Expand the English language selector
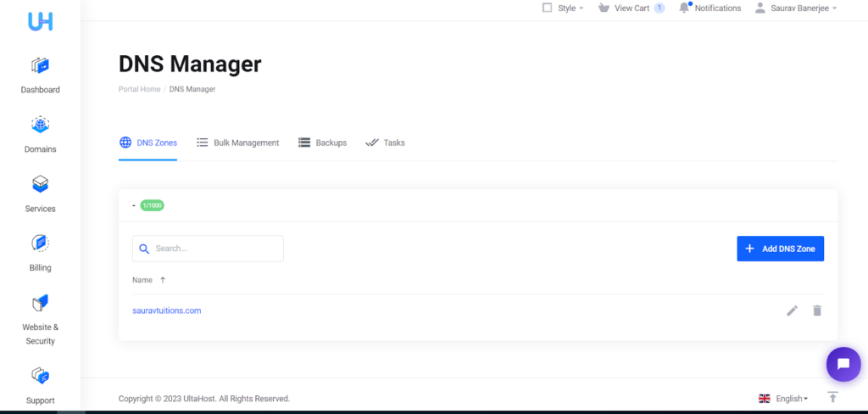Viewport: 868px width, 414px height. (x=783, y=398)
